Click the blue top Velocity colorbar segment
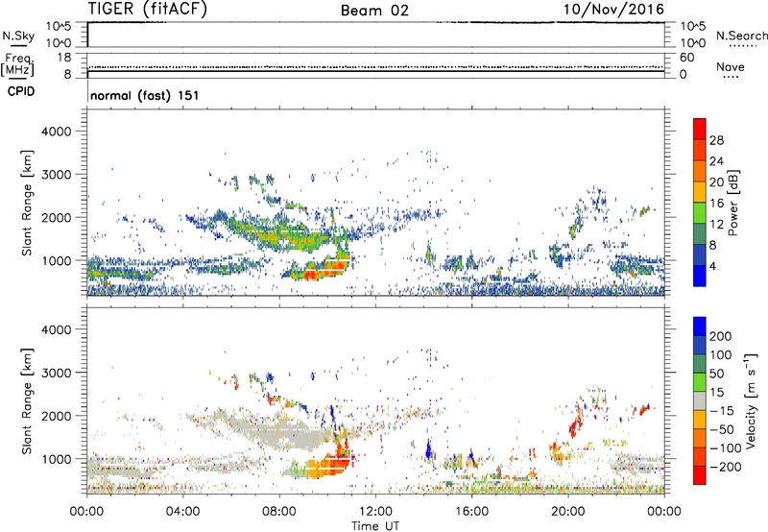Screen dimensions: 768x532 click(x=700, y=326)
